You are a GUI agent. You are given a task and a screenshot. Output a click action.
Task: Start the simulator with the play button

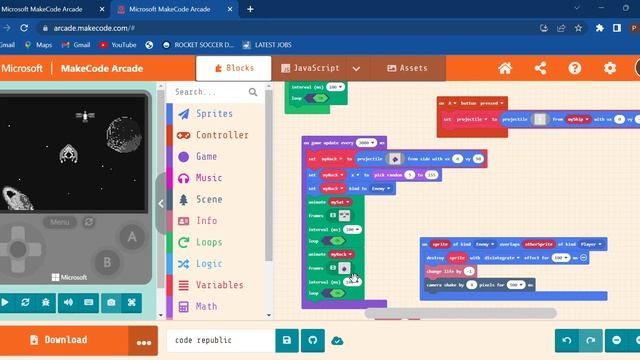5,302
